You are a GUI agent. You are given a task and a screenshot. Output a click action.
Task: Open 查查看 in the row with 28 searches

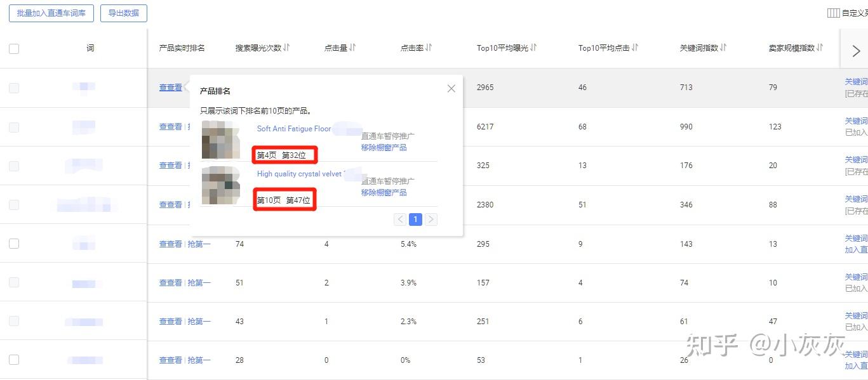171,360
